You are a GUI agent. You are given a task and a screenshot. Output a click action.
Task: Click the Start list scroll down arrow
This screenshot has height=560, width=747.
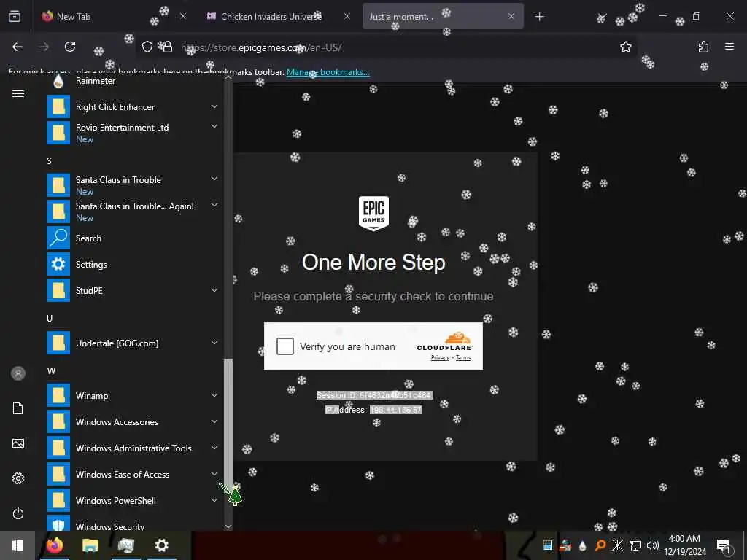(228, 526)
